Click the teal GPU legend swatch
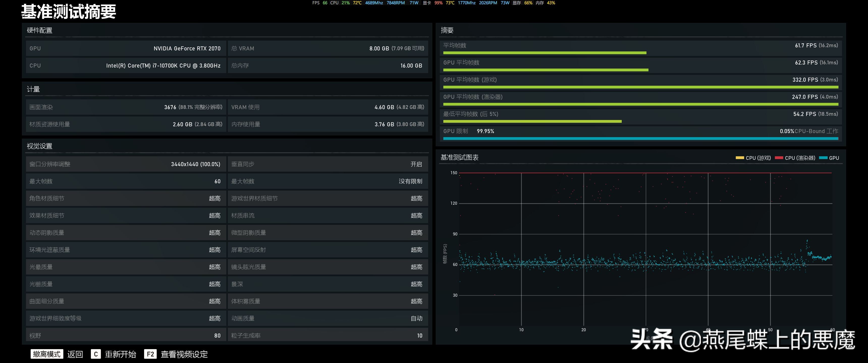The image size is (868, 363). click(823, 158)
